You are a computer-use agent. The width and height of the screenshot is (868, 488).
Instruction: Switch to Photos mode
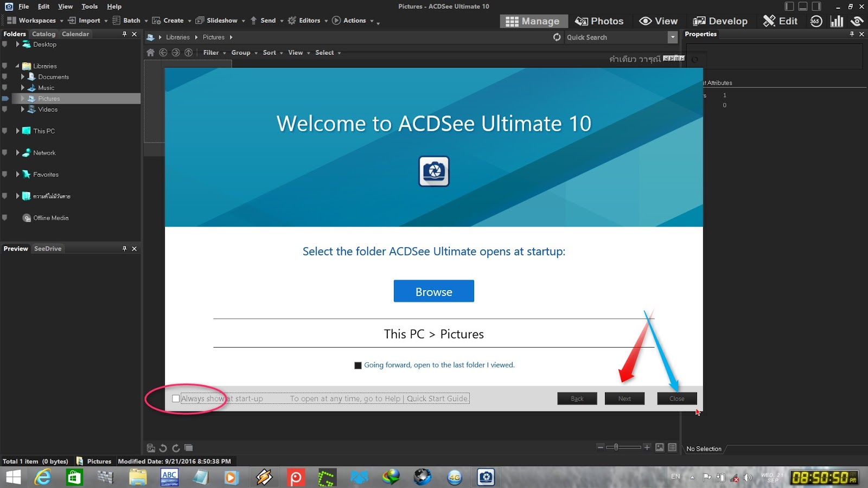(599, 21)
